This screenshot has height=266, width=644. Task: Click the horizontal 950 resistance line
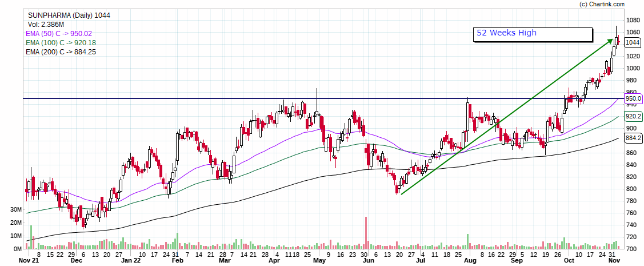323,98
